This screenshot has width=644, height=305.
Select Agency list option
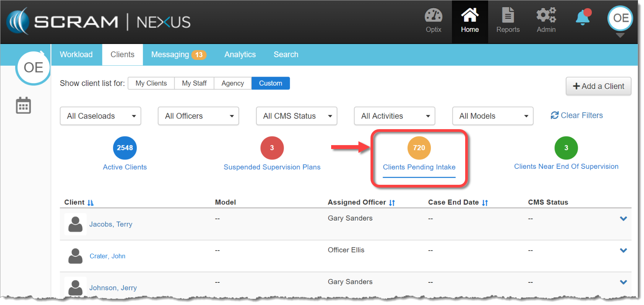(233, 83)
